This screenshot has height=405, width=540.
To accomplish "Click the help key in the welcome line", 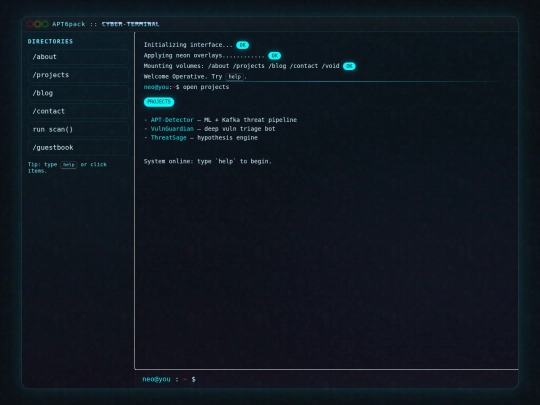I will pos(235,76).
